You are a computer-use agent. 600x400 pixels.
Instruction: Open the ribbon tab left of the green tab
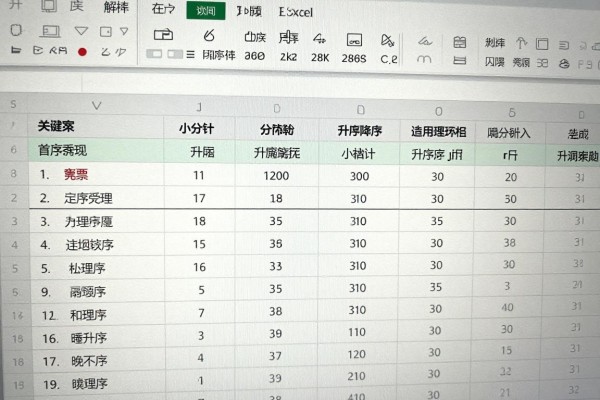(163, 9)
